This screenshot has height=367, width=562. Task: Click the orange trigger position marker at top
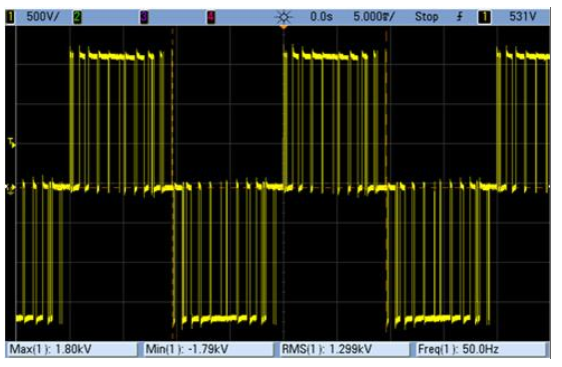tap(284, 27)
